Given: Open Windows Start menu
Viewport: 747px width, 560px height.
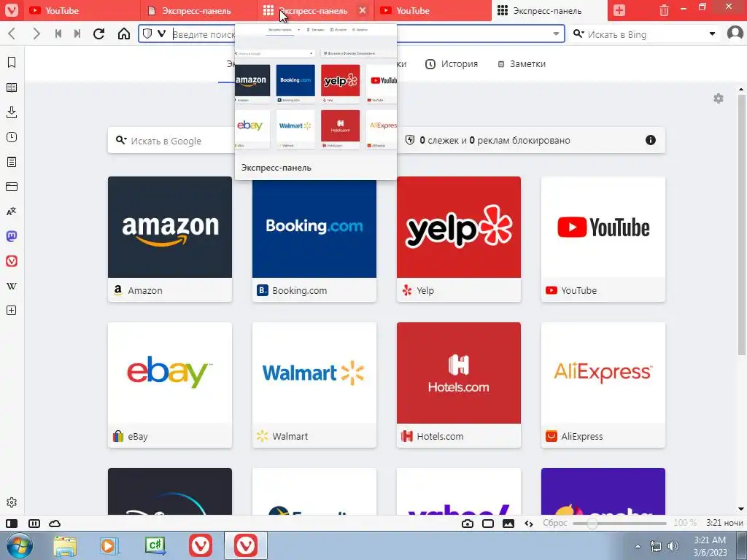Looking at the screenshot, I should 19,545.
